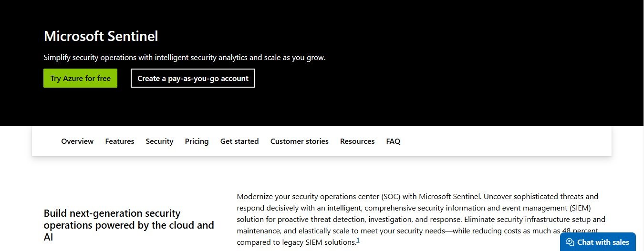Image resolution: width=644 pixels, height=251 pixels.
Task: Follow the footnote 1 superscript link
Action: 358,240
